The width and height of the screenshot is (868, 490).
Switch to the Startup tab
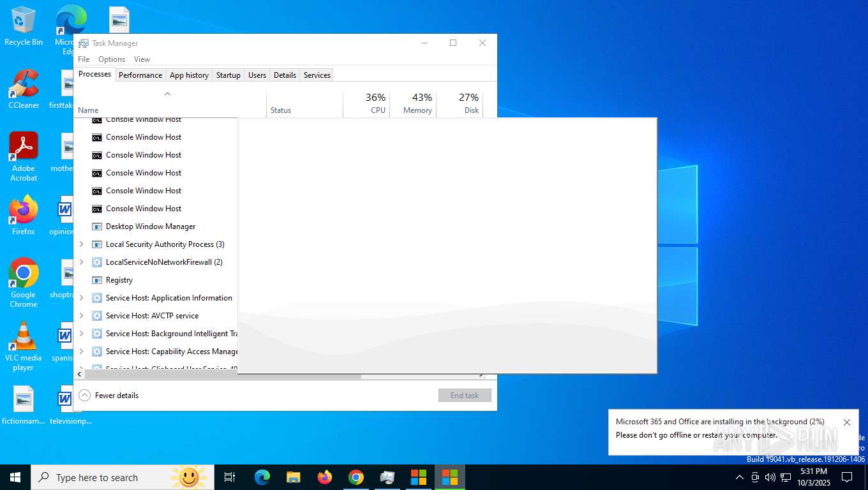pos(228,75)
